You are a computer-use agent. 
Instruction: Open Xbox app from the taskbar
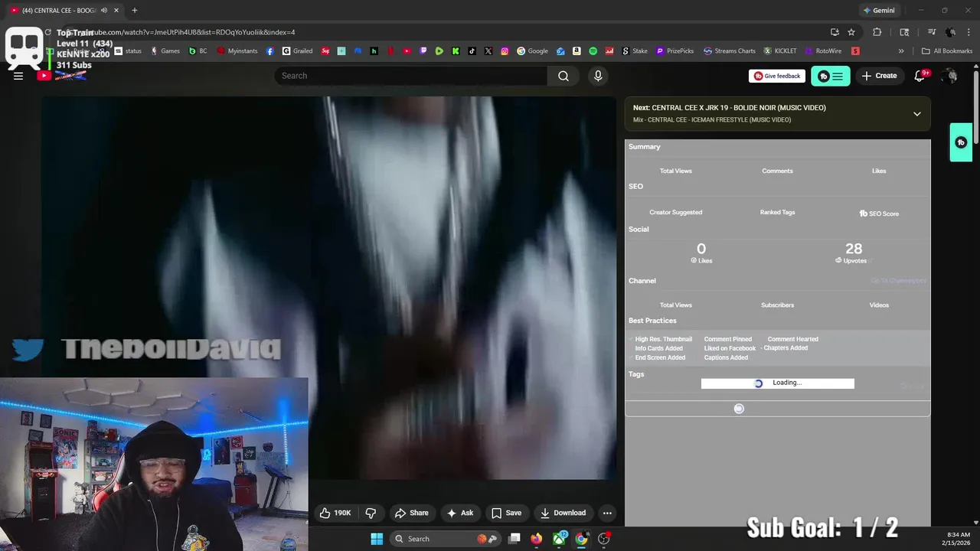[560, 539]
